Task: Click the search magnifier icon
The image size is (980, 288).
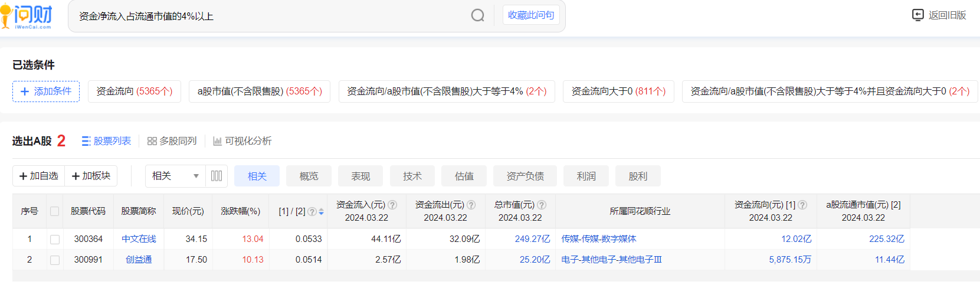Action: (478, 15)
